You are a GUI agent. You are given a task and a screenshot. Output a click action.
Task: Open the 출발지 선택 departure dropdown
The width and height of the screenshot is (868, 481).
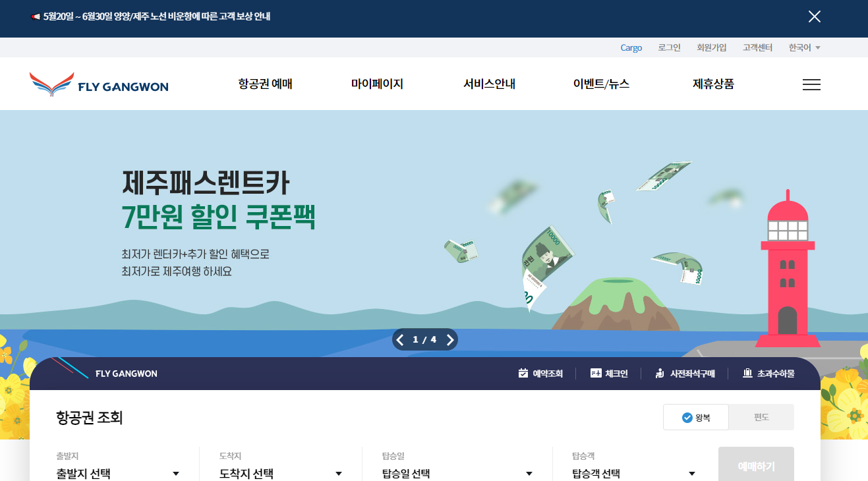119,472
